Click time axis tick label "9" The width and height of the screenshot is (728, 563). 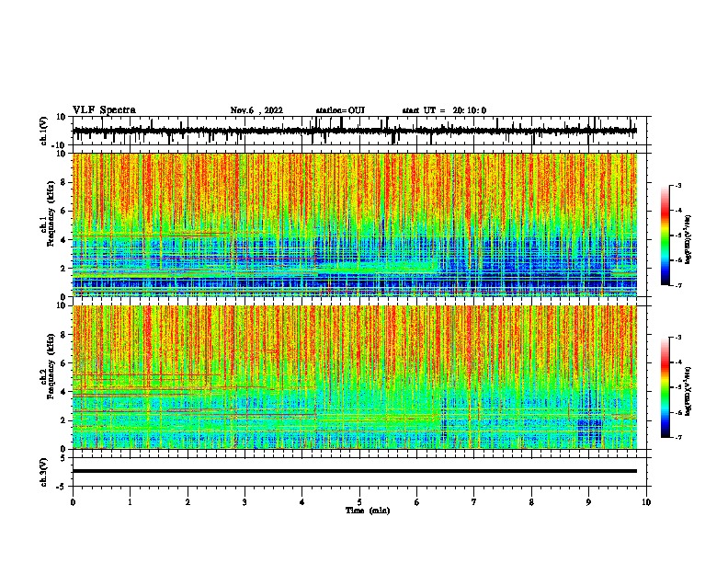tap(588, 502)
